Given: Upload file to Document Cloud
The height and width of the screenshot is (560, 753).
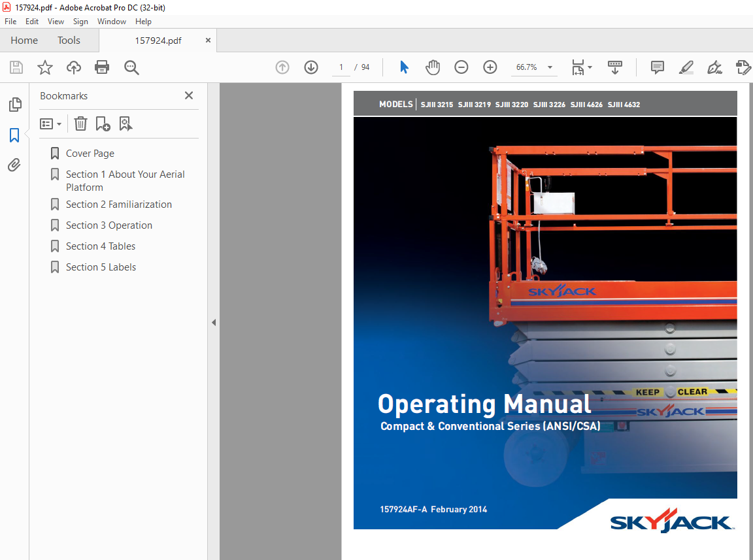Looking at the screenshot, I should tap(73, 67).
